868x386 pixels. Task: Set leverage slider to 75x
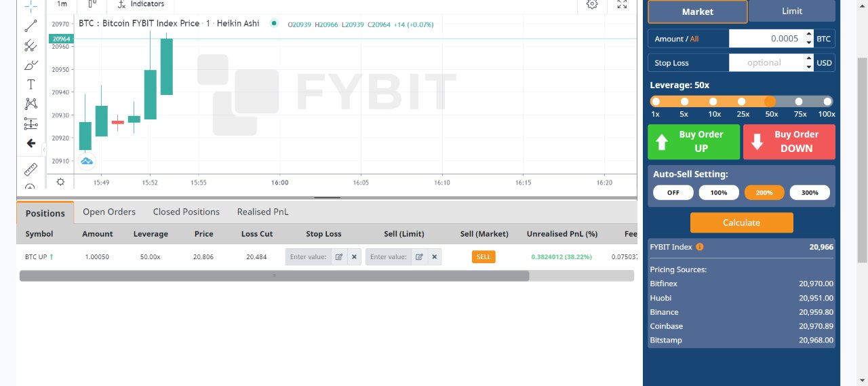799,101
